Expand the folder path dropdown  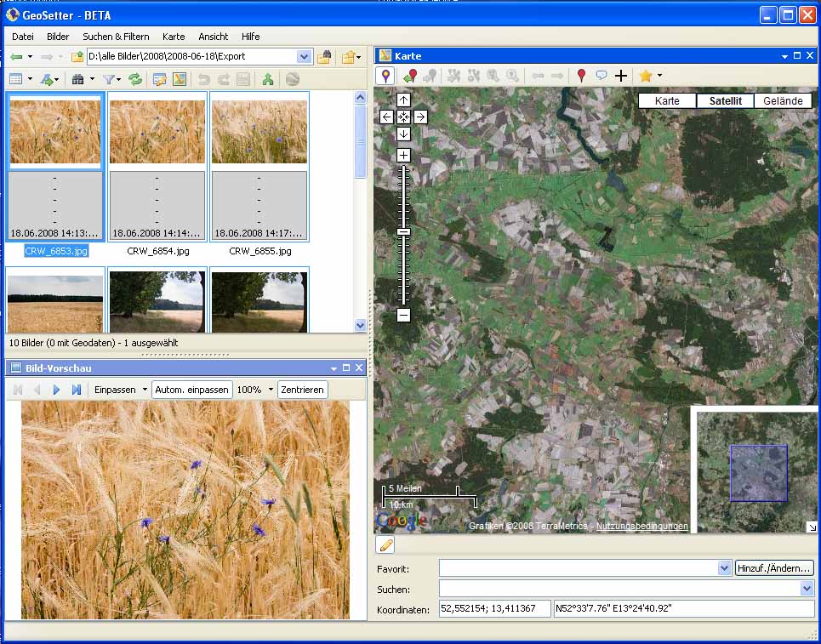[304, 57]
